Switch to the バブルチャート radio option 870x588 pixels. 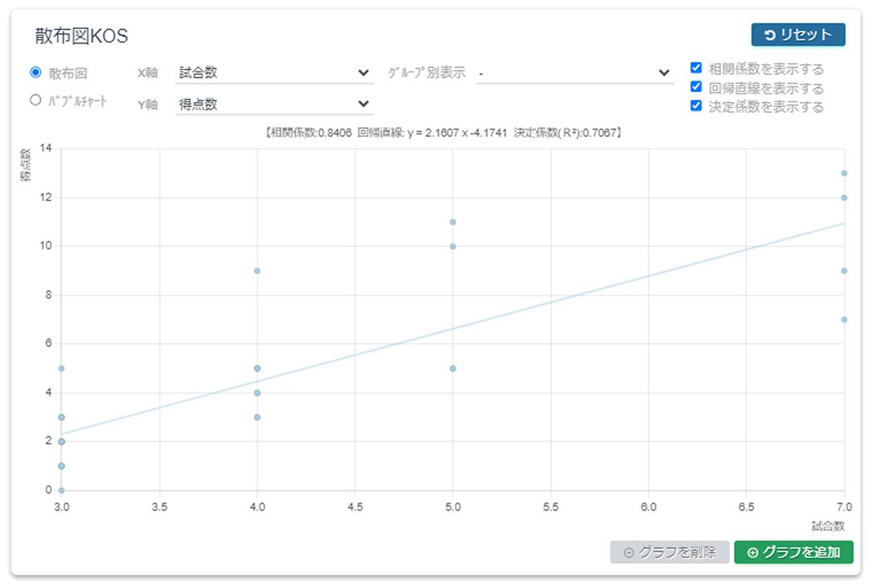click(35, 101)
